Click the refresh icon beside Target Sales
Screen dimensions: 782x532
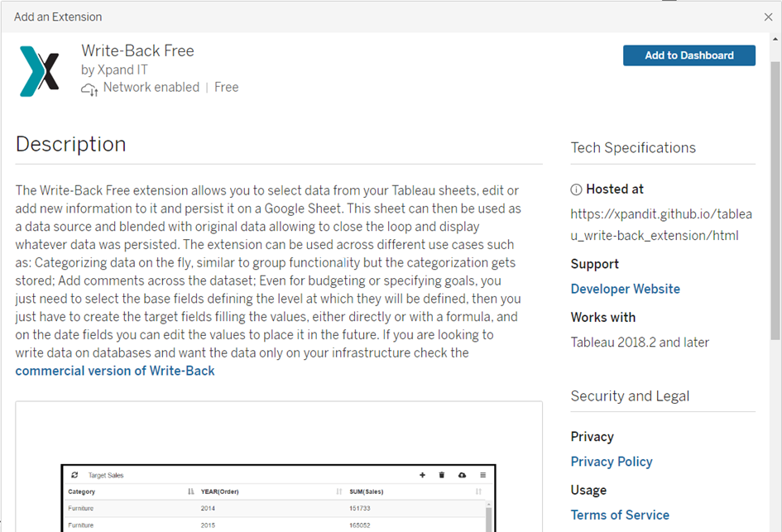click(x=74, y=475)
